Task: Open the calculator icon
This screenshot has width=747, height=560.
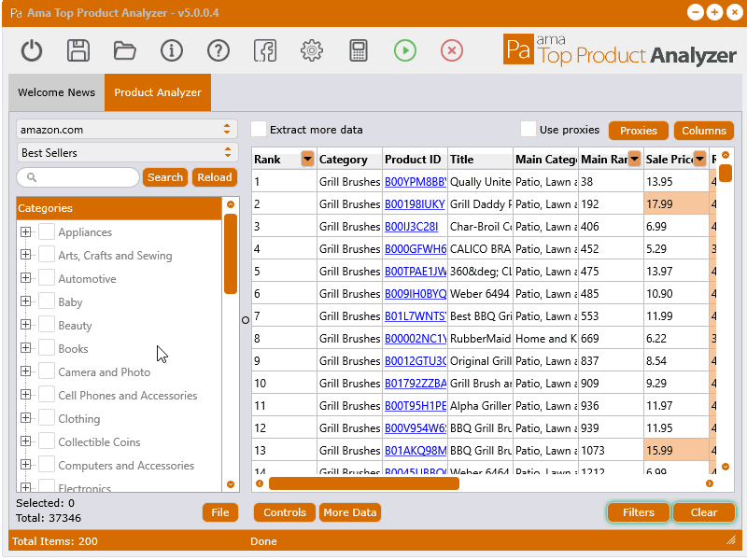Action: (359, 50)
